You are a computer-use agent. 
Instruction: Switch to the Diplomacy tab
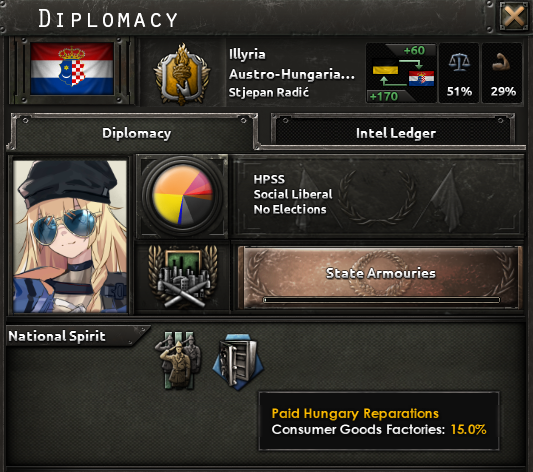(136, 133)
